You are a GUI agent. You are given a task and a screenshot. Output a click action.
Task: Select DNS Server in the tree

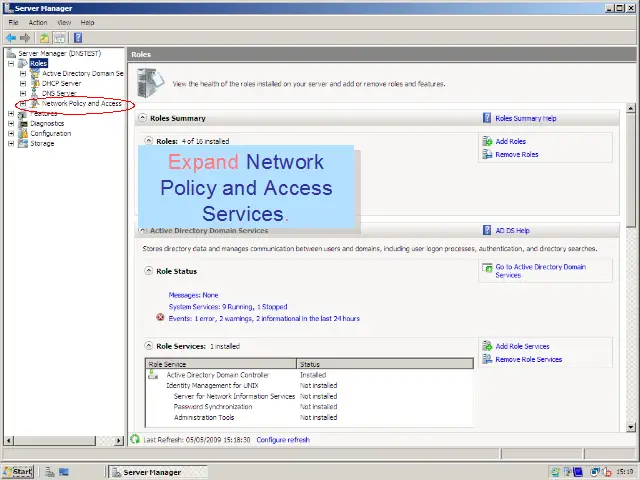click(x=59, y=93)
